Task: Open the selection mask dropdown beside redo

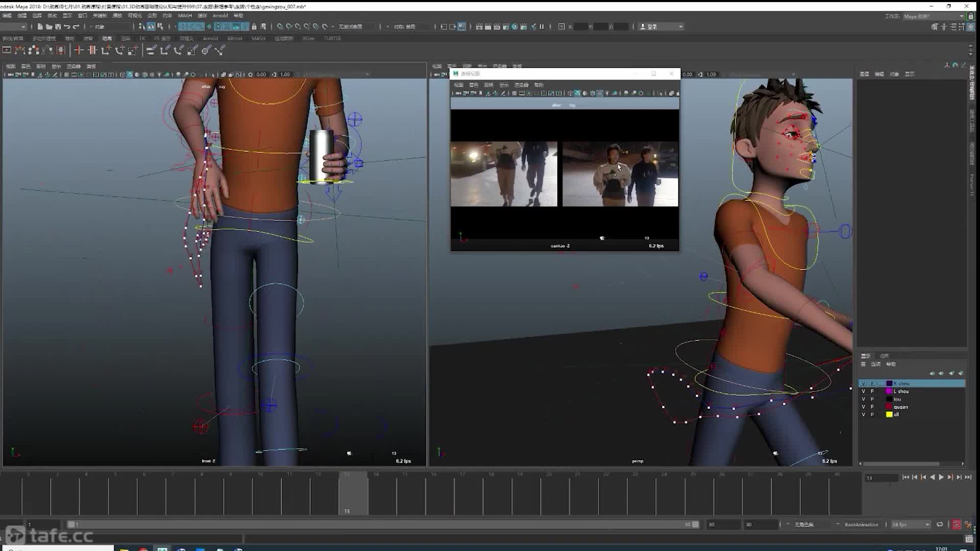Action: pos(110,27)
